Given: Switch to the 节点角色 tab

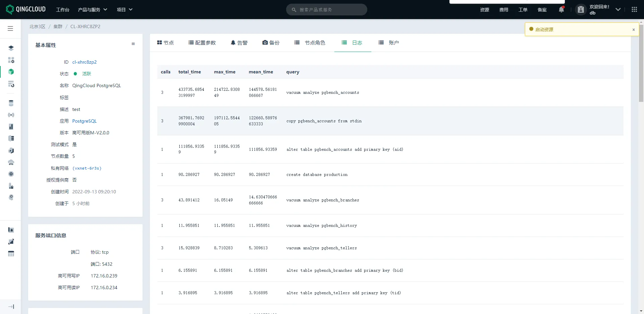Looking at the screenshot, I should (x=310, y=43).
